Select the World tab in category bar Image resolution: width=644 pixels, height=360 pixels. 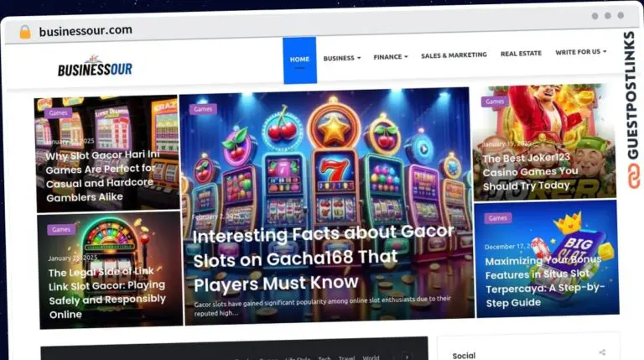(x=371, y=357)
